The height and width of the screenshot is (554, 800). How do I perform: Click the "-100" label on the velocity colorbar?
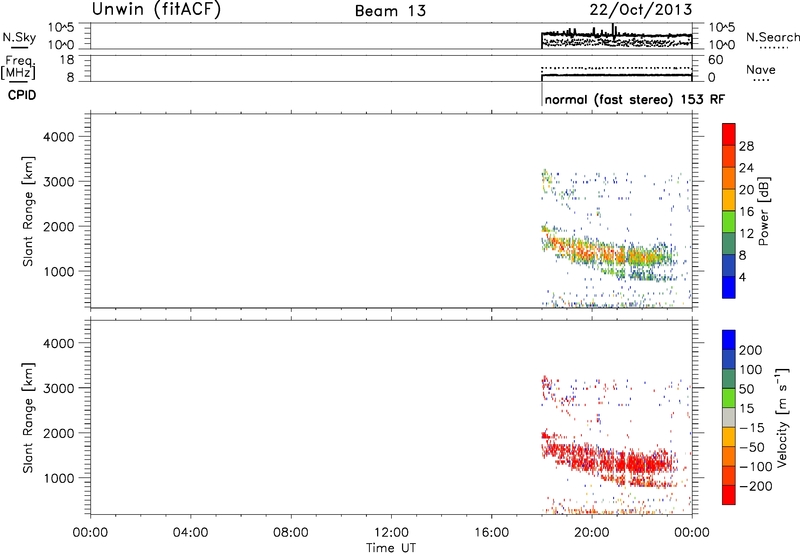click(x=756, y=467)
